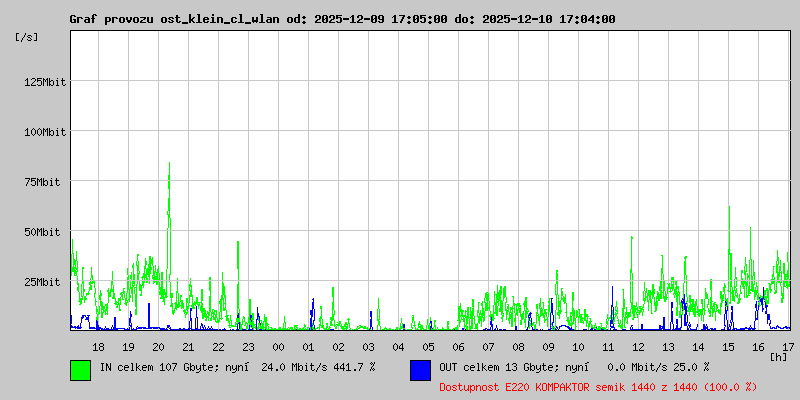800x400 pixels.
Task: Select the 125Mbit y-axis label
Action: pos(45,81)
